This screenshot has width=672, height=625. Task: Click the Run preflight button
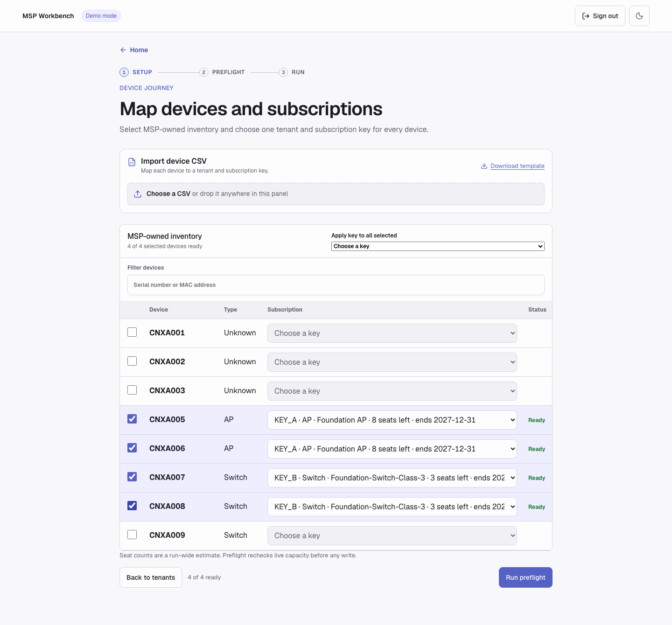pos(525,577)
